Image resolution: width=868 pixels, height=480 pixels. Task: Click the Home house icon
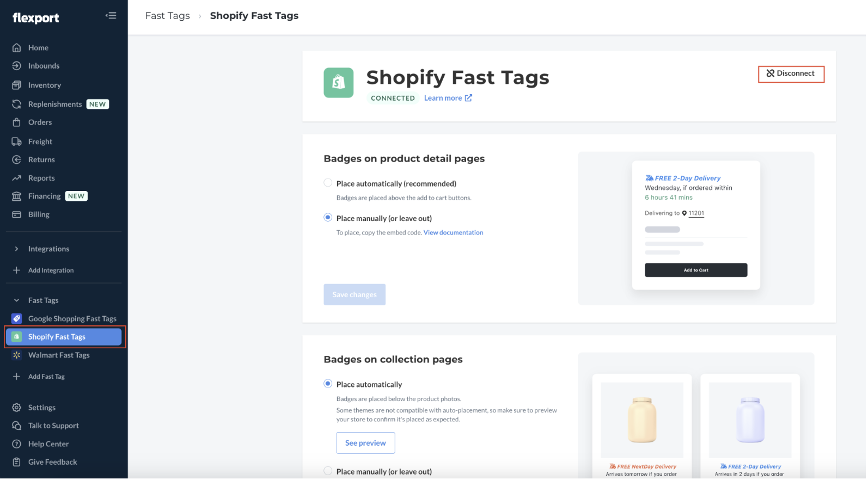pos(17,48)
